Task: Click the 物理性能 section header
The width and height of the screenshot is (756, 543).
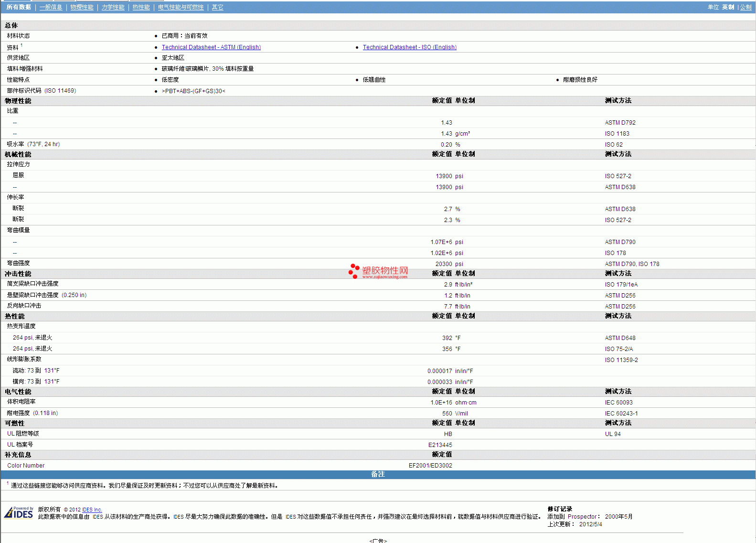Action: pyautogui.click(x=18, y=101)
